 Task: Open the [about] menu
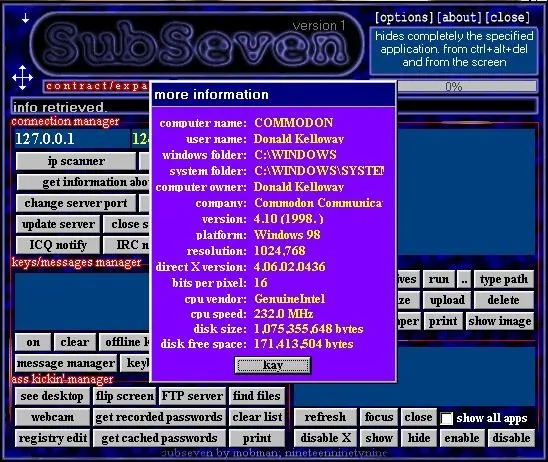460,17
